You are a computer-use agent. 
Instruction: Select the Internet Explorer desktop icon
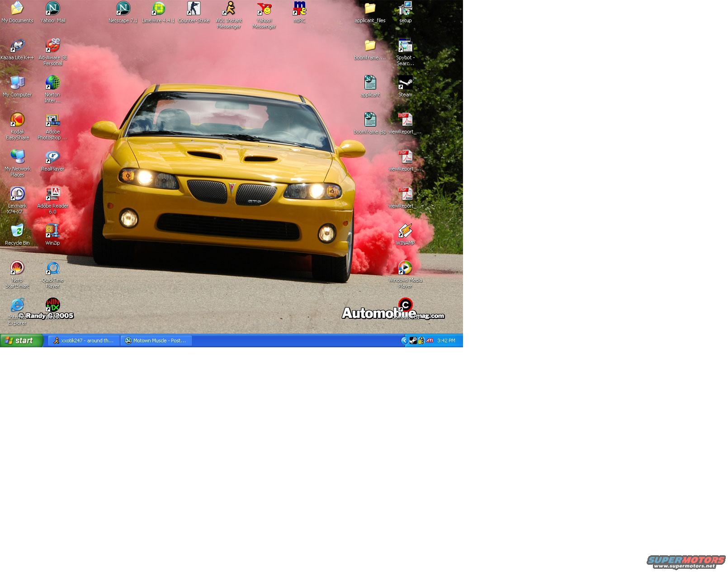(x=17, y=312)
